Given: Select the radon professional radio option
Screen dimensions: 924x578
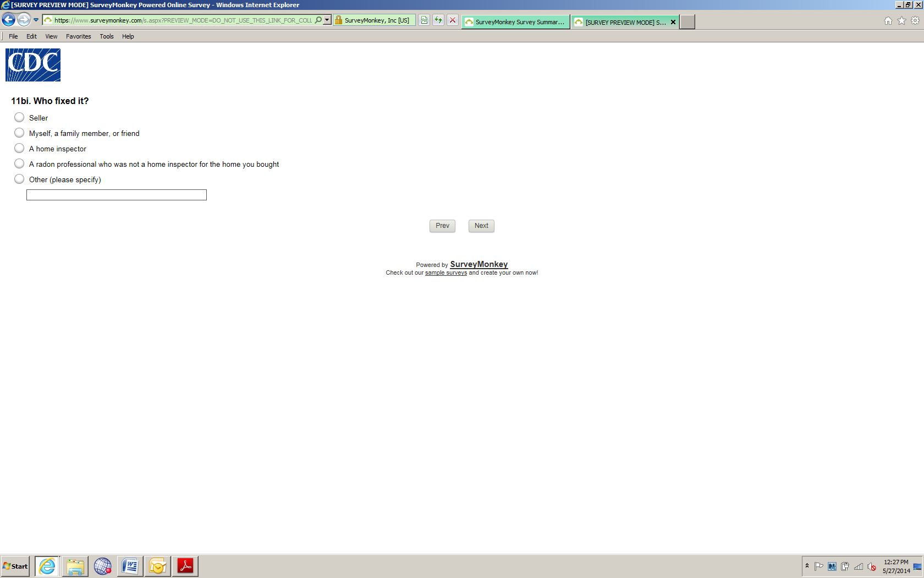Looking at the screenshot, I should [19, 163].
